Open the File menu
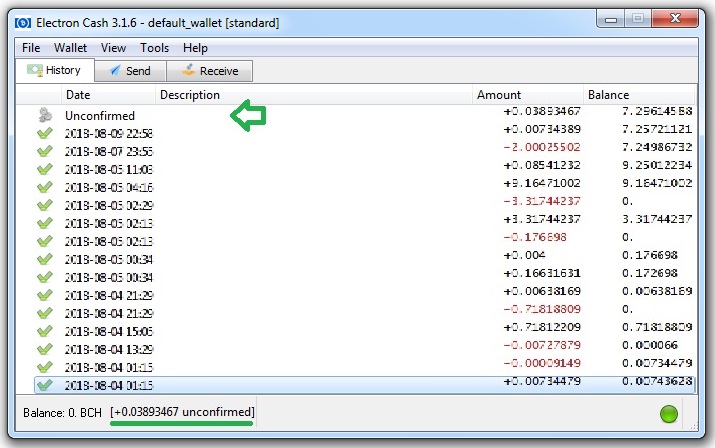The width and height of the screenshot is (715, 448). (31, 48)
